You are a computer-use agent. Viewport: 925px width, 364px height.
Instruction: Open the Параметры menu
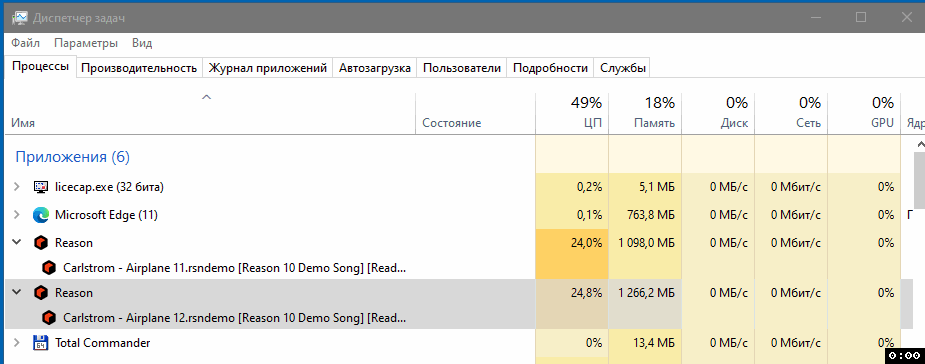[x=86, y=43]
